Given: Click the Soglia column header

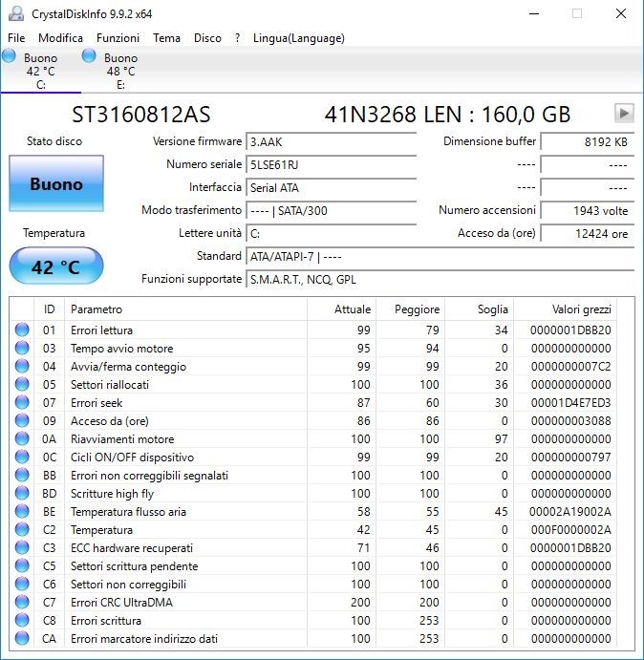Looking at the screenshot, I should pyautogui.click(x=479, y=309).
